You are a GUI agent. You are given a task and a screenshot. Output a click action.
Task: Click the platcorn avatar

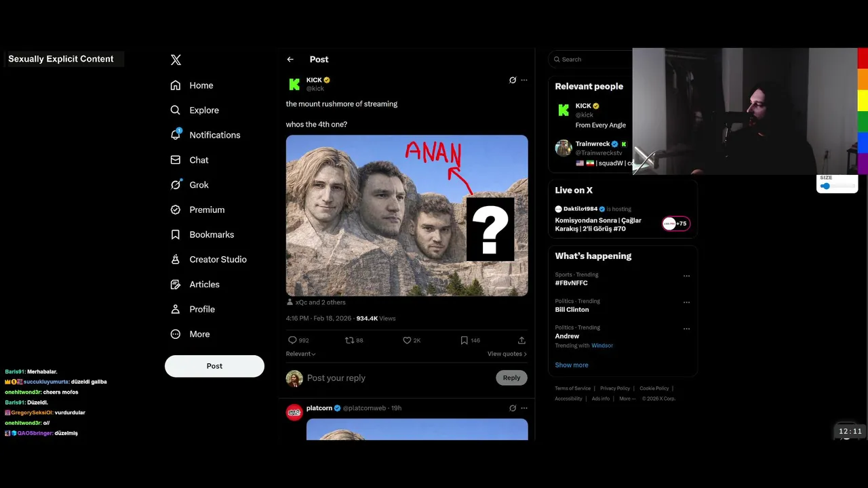tap(294, 412)
